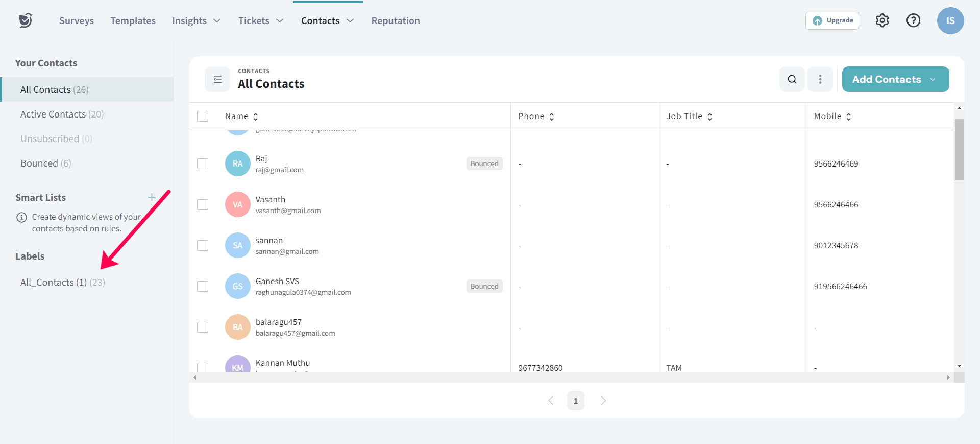
Task: Tick the checkbox next to Vasanth
Action: coord(203,204)
